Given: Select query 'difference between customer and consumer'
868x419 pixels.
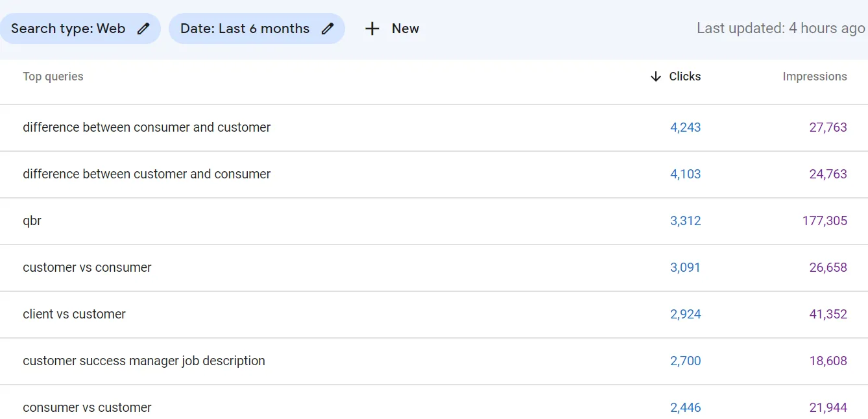Looking at the screenshot, I should coord(147,174).
